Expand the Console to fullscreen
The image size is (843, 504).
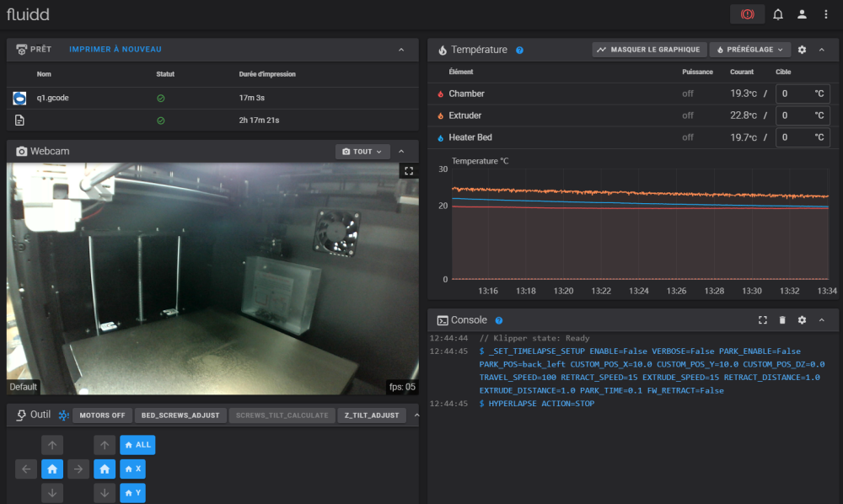click(762, 320)
